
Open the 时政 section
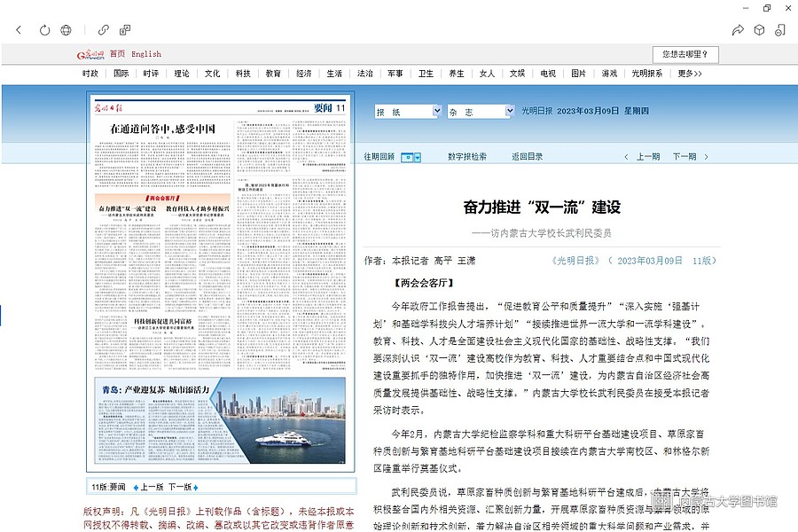tap(90, 74)
